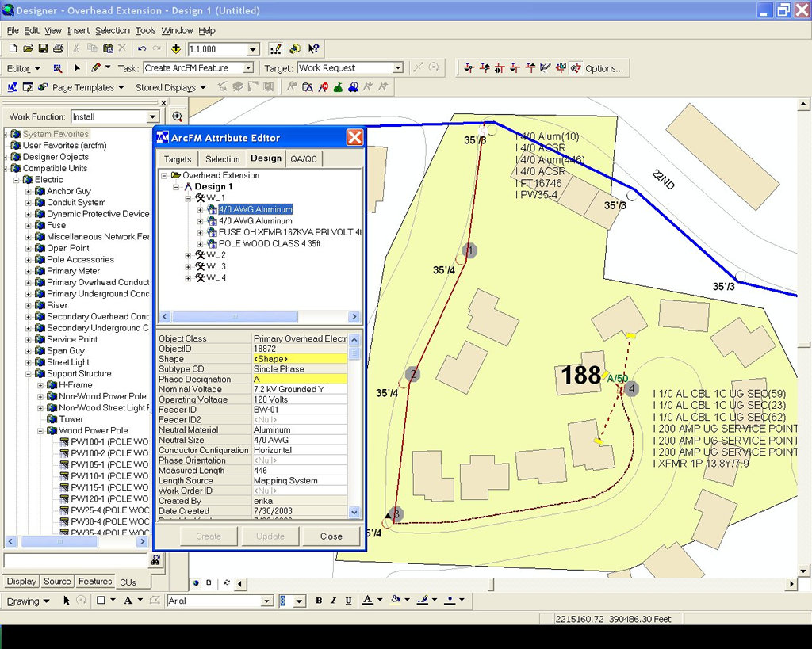Image resolution: width=812 pixels, height=649 pixels.
Task: Toggle italic text formatting
Action: pyautogui.click(x=334, y=601)
